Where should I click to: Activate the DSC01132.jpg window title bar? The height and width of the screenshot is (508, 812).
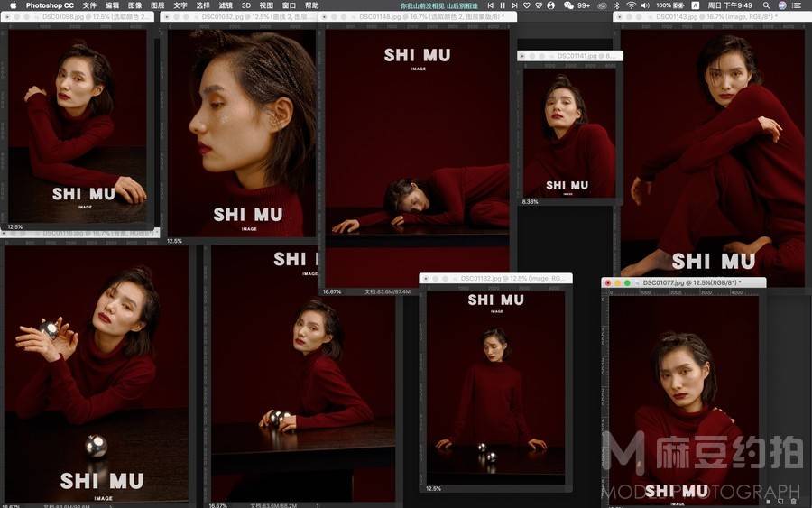click(x=495, y=278)
